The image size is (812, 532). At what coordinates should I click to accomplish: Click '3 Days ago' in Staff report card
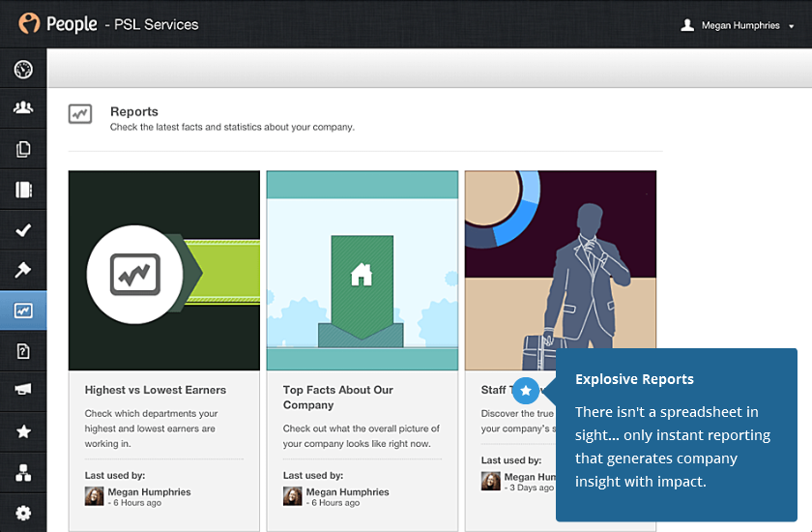pos(532,488)
